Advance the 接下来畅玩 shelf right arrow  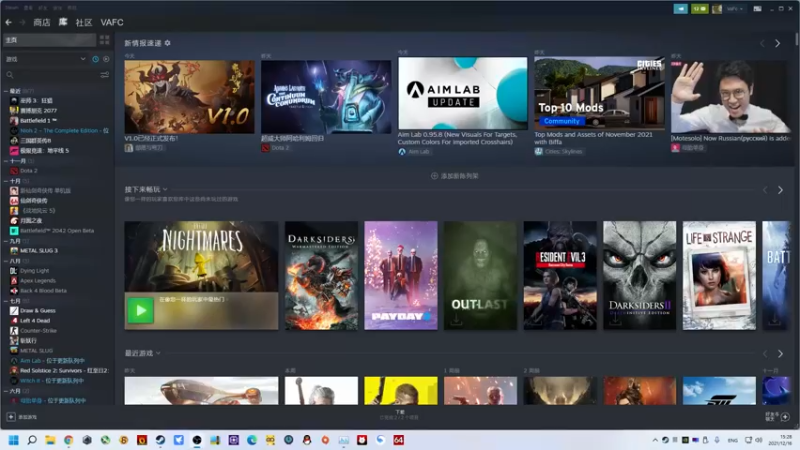click(780, 190)
